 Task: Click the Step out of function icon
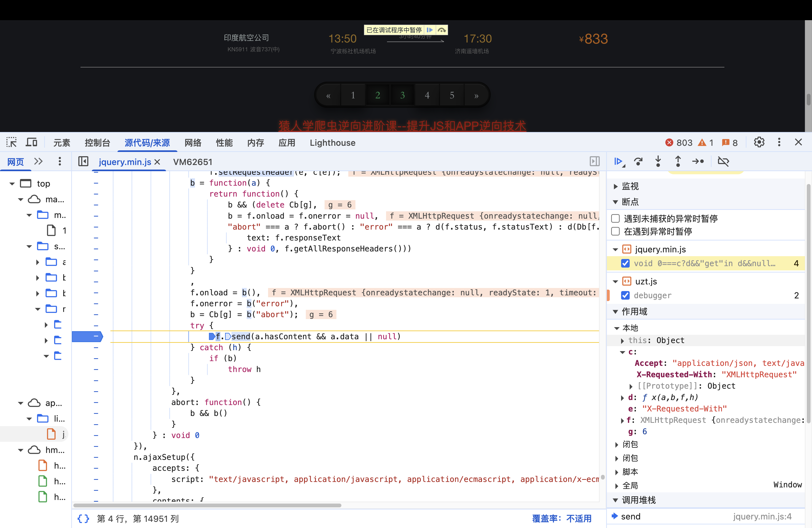click(678, 161)
